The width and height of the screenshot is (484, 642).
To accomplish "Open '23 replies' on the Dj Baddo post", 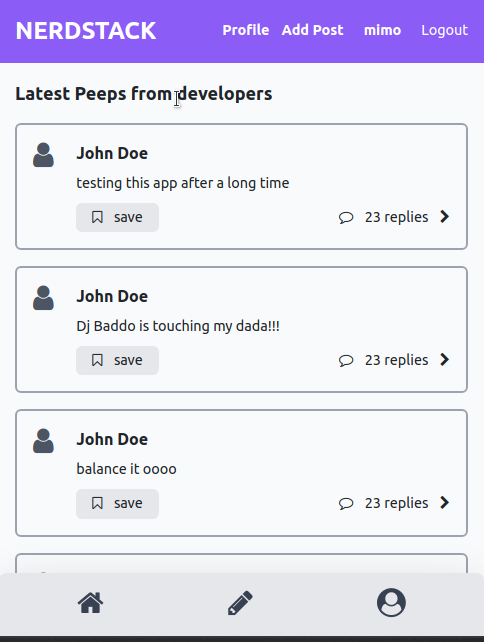I will 396,360.
